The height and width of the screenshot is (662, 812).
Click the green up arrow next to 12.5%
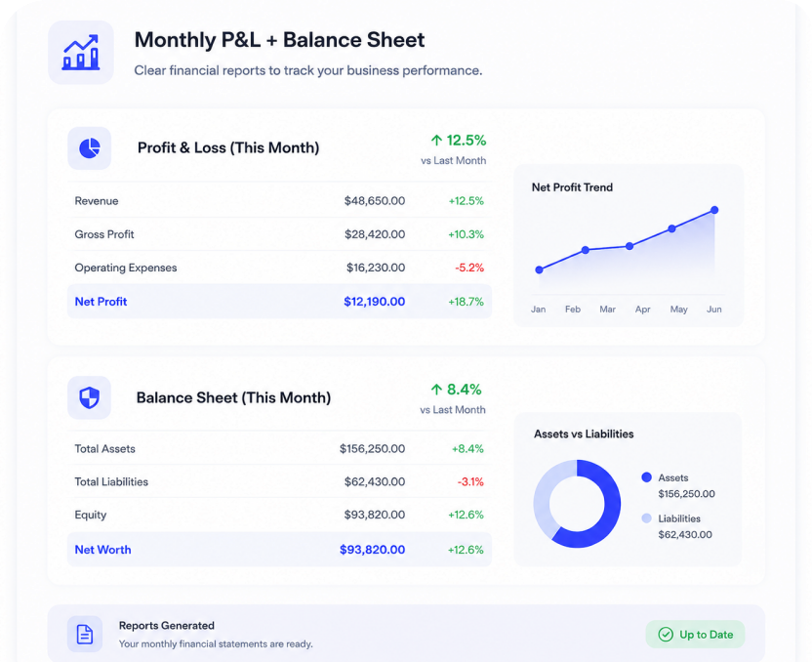436,141
